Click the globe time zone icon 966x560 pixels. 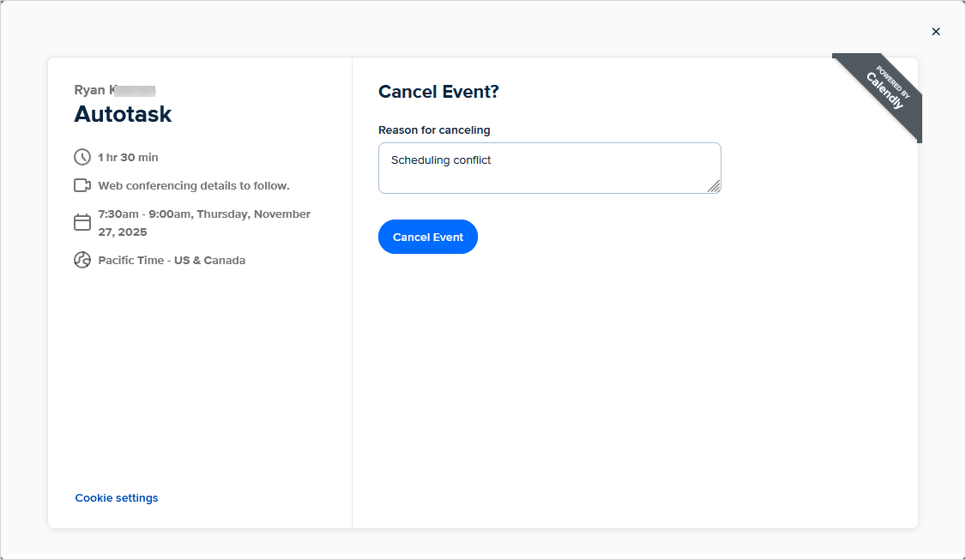coord(82,260)
